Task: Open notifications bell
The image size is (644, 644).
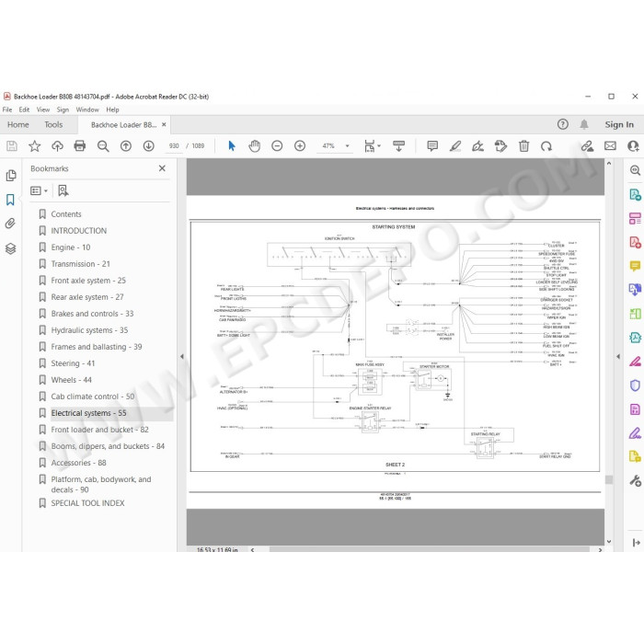Action: pos(584,124)
